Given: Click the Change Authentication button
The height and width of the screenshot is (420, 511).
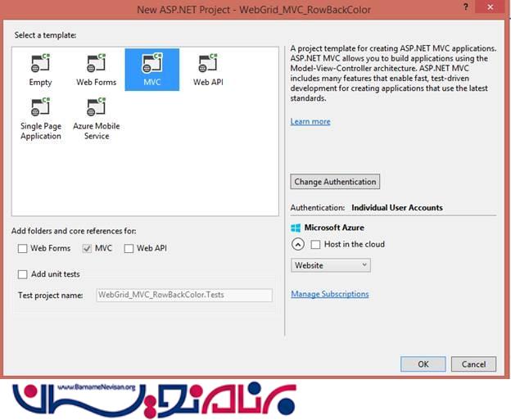Looking at the screenshot, I should click(335, 182).
